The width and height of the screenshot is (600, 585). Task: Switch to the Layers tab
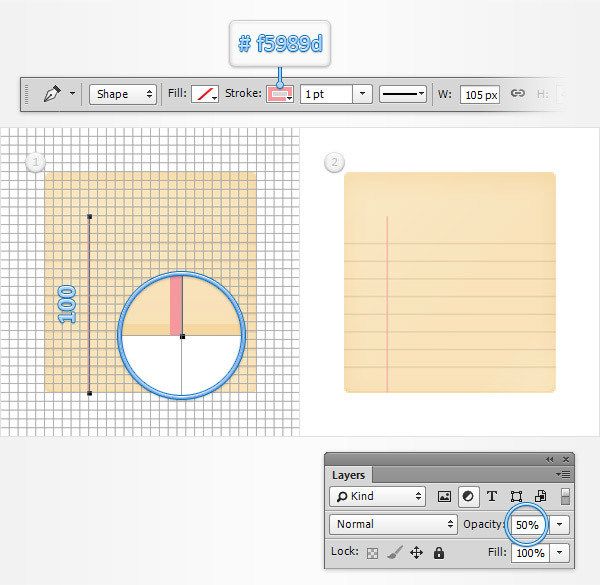[349, 475]
